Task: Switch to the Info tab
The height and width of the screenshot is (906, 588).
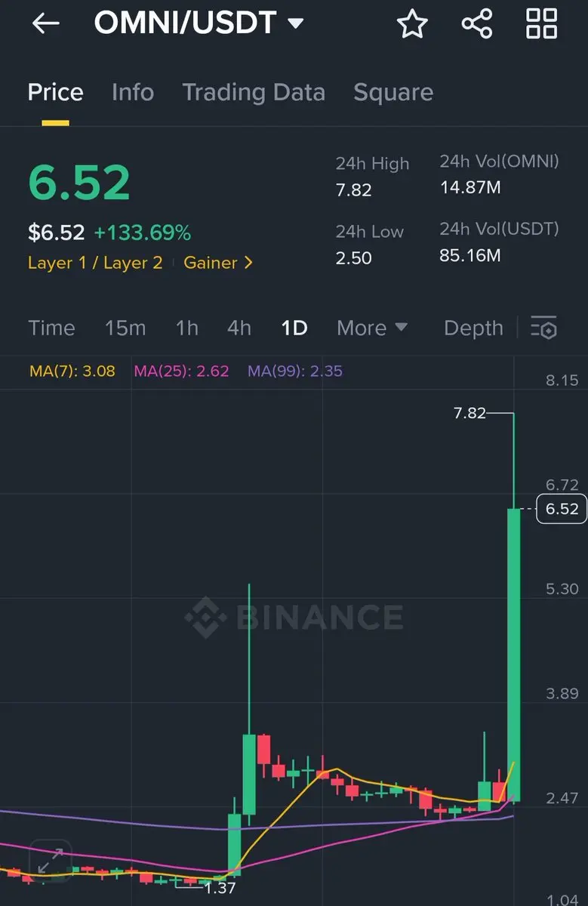Action: (133, 92)
